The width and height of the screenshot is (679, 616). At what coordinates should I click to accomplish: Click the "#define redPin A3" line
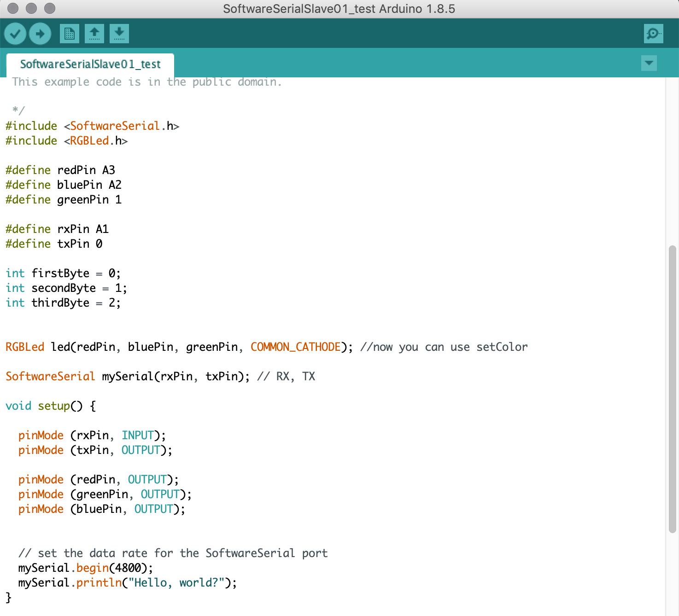point(60,170)
